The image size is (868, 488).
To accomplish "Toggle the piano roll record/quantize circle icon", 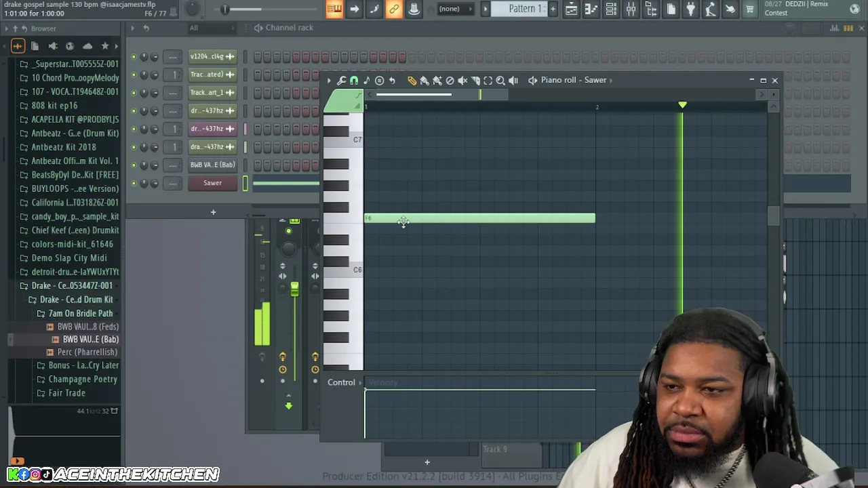I will tap(379, 81).
